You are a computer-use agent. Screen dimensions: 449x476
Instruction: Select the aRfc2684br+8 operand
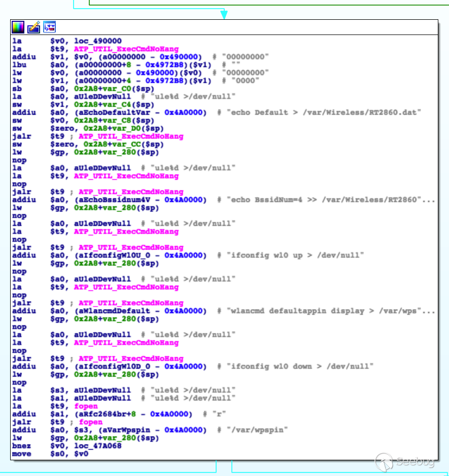[x=108, y=414]
